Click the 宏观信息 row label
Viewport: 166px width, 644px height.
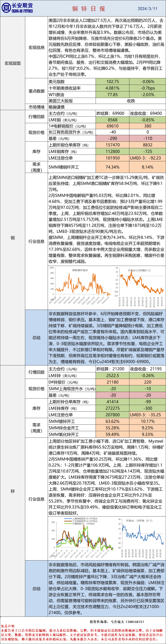tap(36, 48)
